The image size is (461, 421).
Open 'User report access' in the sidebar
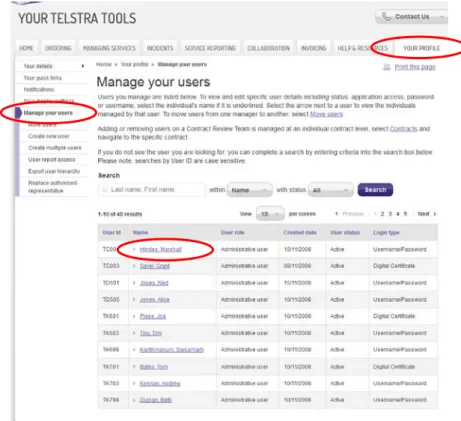[x=52, y=159]
